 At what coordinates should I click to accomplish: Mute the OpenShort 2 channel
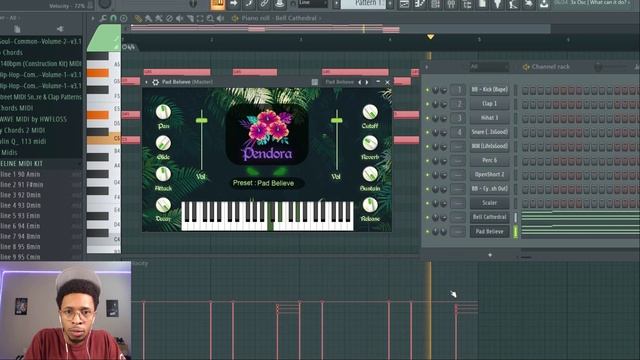coord(427,175)
